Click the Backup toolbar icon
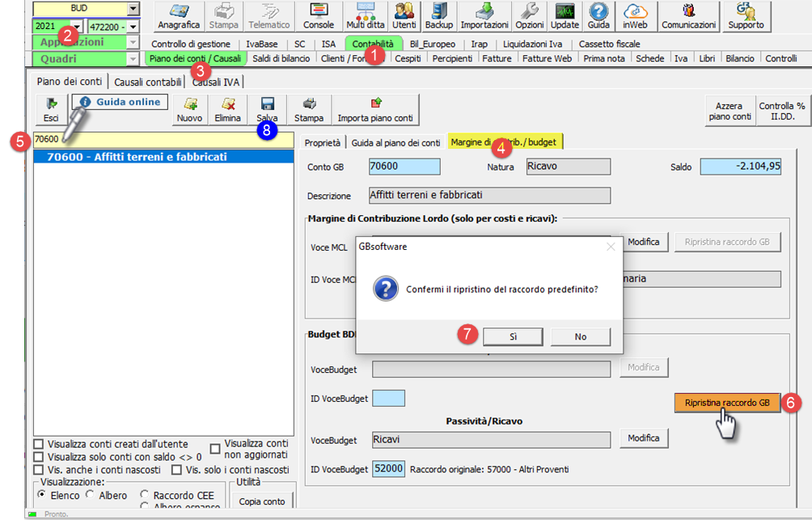Viewport: 812px width, 520px height. 439,16
